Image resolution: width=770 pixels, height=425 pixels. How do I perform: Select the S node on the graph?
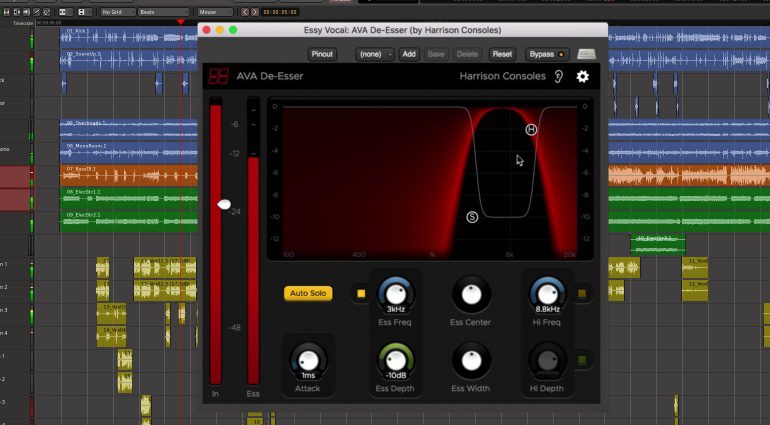pyautogui.click(x=472, y=216)
